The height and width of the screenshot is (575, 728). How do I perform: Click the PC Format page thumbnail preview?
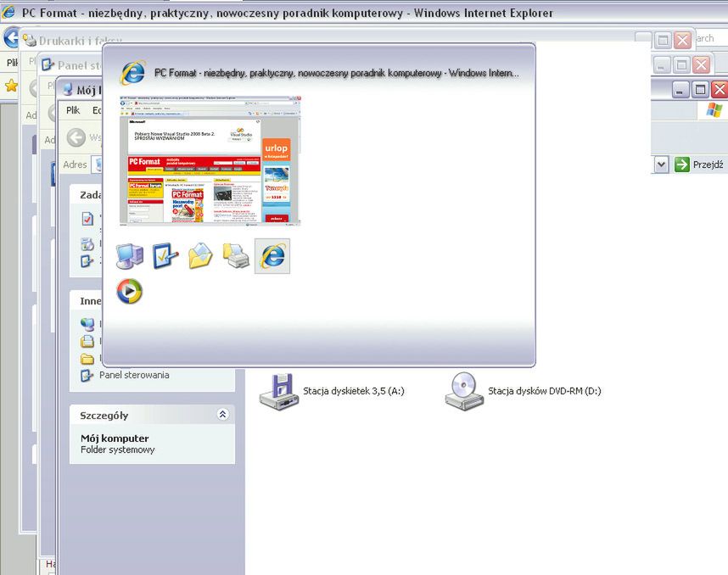click(210, 161)
